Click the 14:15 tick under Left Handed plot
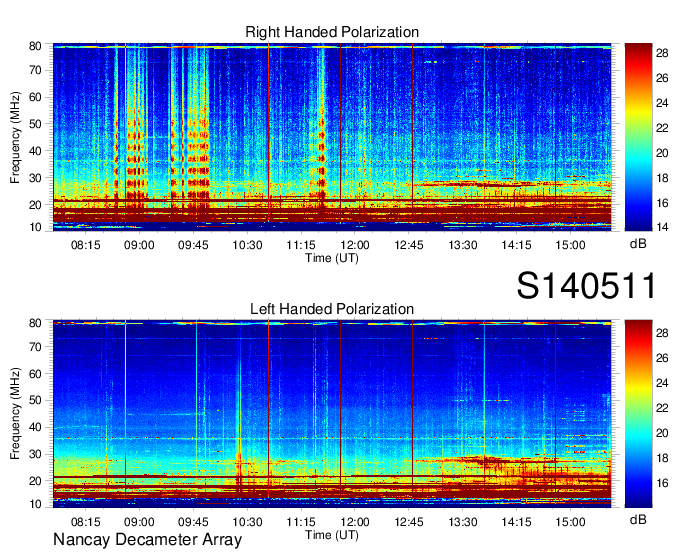This screenshot has height=552, width=680. pyautogui.click(x=517, y=522)
